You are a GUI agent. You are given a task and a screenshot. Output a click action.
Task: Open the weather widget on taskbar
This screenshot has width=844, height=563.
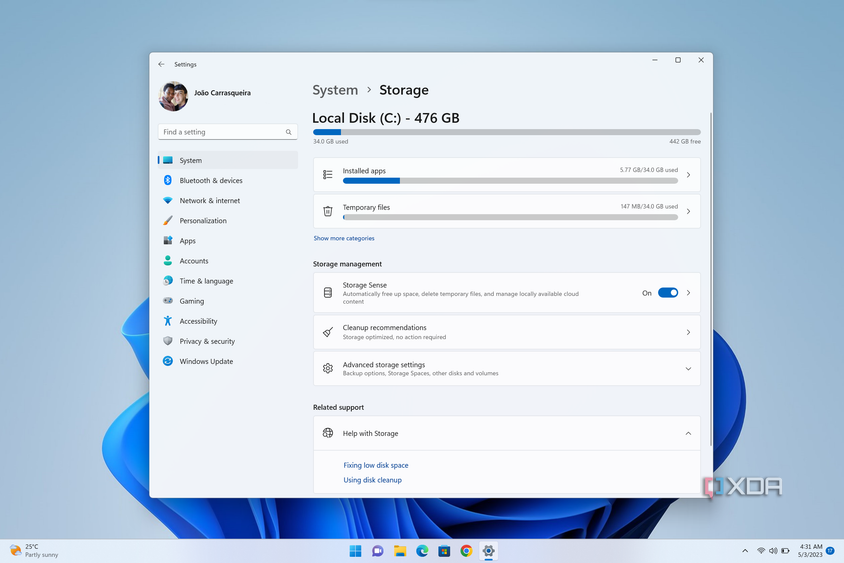tap(34, 551)
